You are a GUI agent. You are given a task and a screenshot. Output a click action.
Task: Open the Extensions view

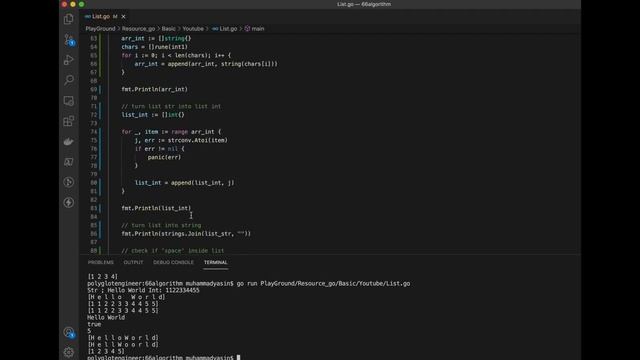(69, 121)
